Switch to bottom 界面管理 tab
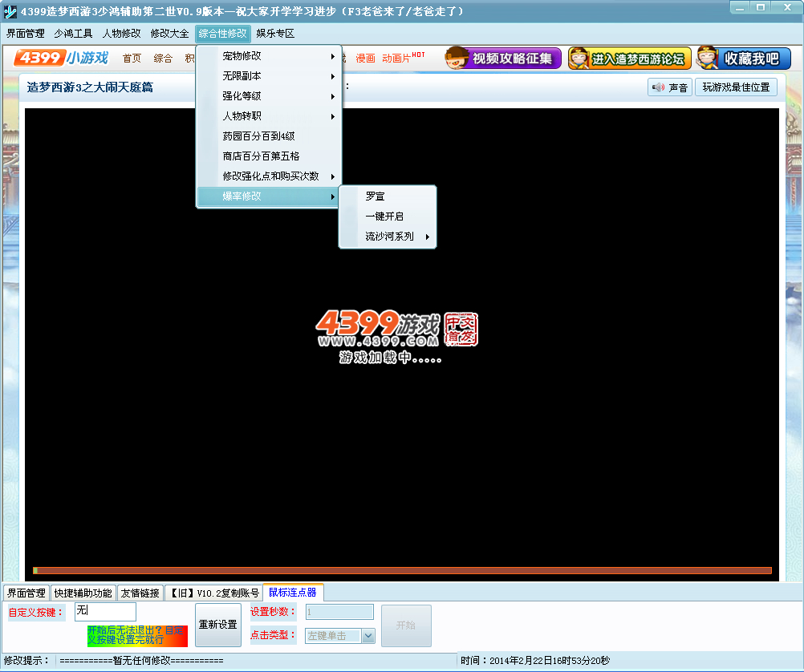This screenshot has height=672, width=804. click(x=26, y=593)
